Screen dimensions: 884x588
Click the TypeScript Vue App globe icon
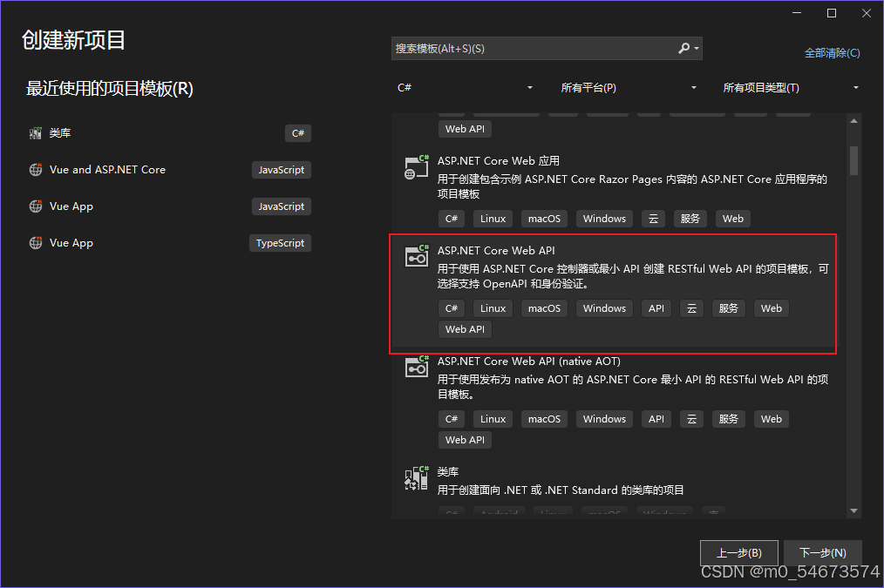[x=36, y=243]
